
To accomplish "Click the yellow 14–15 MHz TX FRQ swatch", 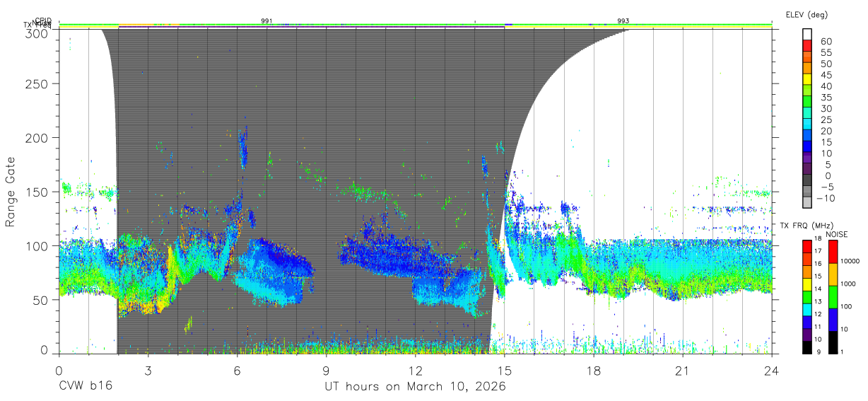I will (x=807, y=284).
